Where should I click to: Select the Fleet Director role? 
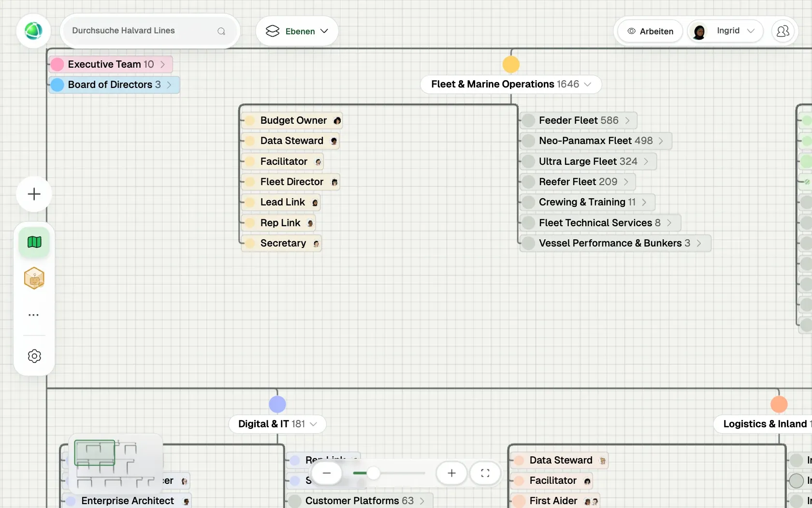pos(291,182)
